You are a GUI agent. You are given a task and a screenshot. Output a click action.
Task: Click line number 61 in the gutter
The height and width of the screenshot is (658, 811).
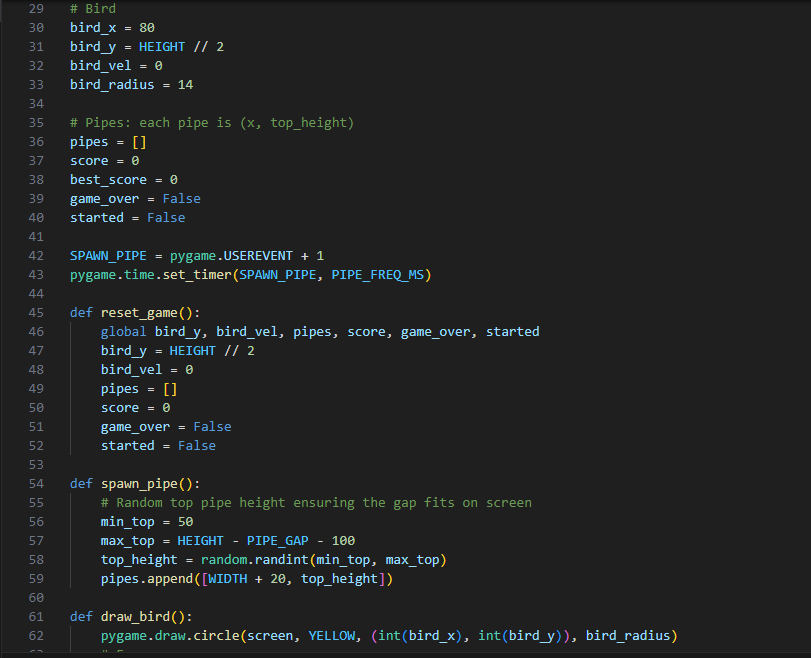[x=37, y=617]
